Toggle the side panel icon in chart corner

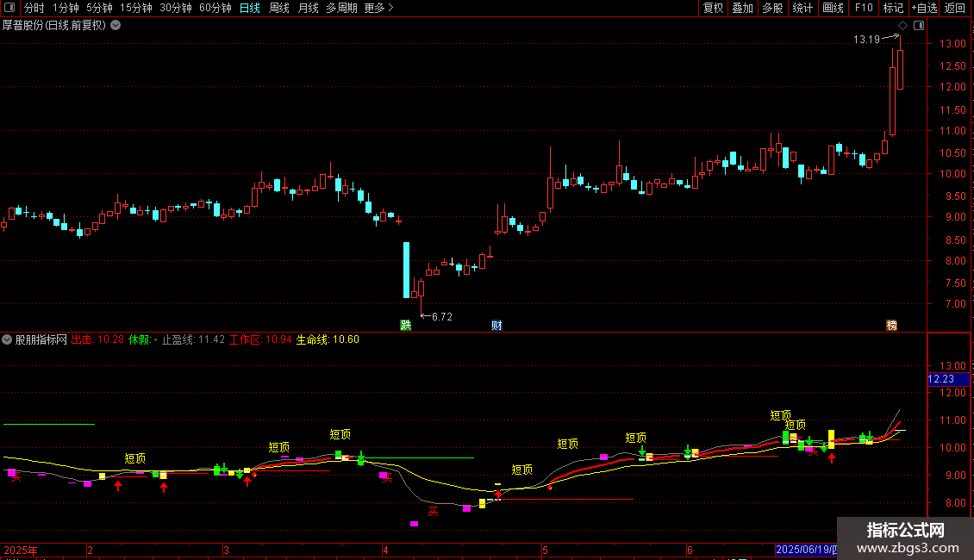(x=919, y=26)
